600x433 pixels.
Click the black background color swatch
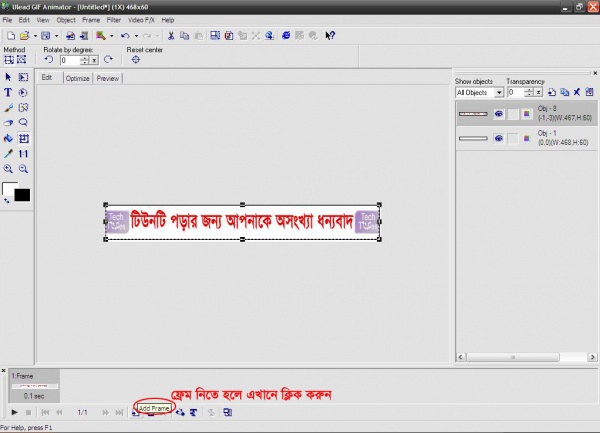(x=22, y=195)
